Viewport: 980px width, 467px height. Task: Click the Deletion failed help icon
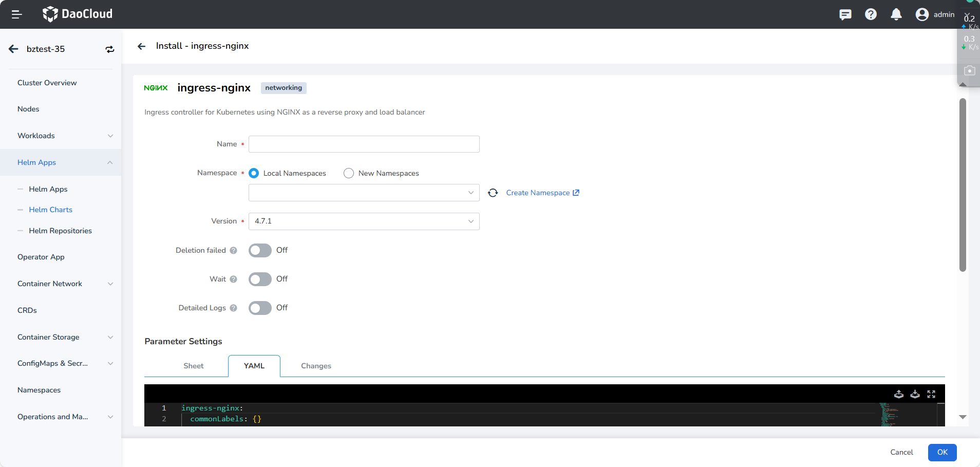coord(233,250)
